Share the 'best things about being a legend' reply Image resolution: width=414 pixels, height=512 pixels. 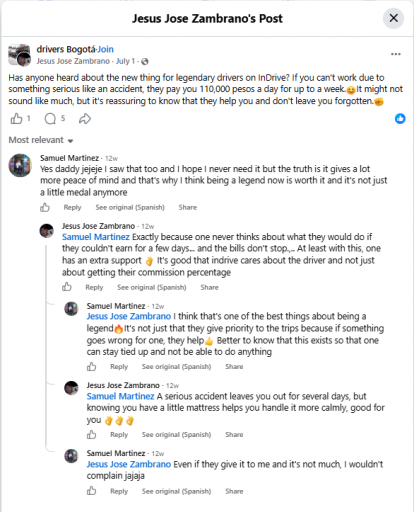pyautogui.click(x=234, y=367)
